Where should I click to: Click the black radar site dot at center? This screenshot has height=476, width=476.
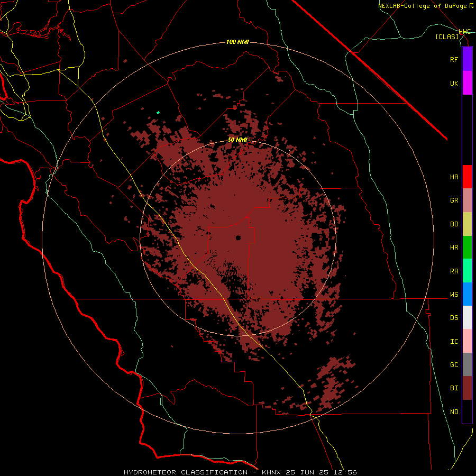(x=238, y=237)
